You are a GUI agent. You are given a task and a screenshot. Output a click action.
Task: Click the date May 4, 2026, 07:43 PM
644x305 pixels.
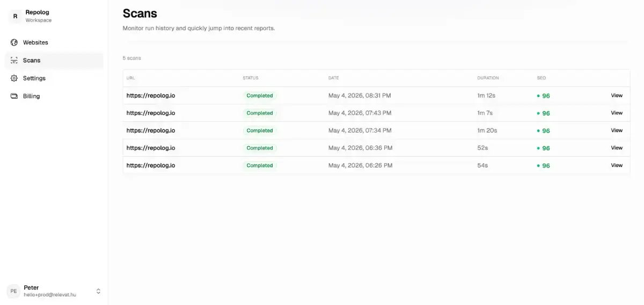tap(360, 113)
